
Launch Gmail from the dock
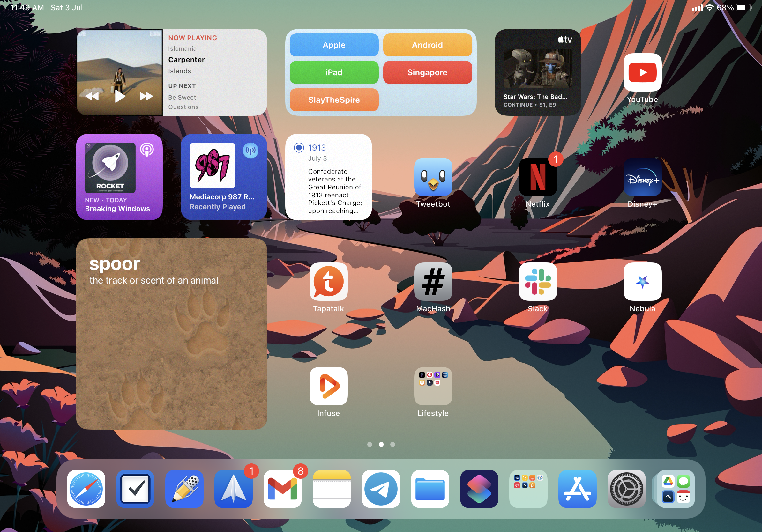pos(282,489)
